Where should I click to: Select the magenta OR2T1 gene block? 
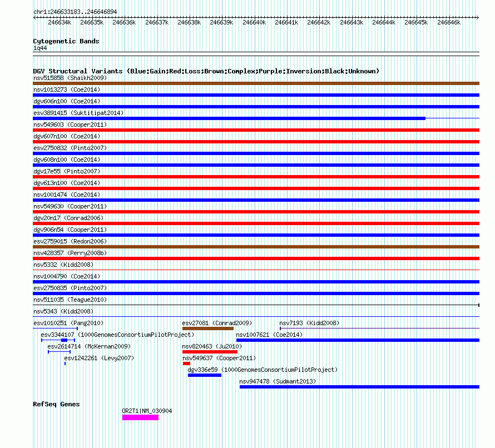click(141, 417)
